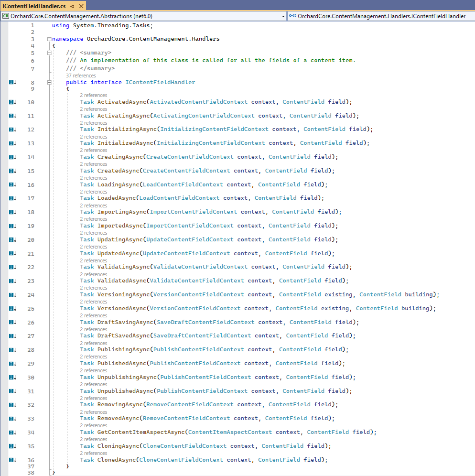Collapse the namespace OrchardCore.ContentManagement.Handlers block
This screenshot has height=476, width=475.
(x=49, y=39)
